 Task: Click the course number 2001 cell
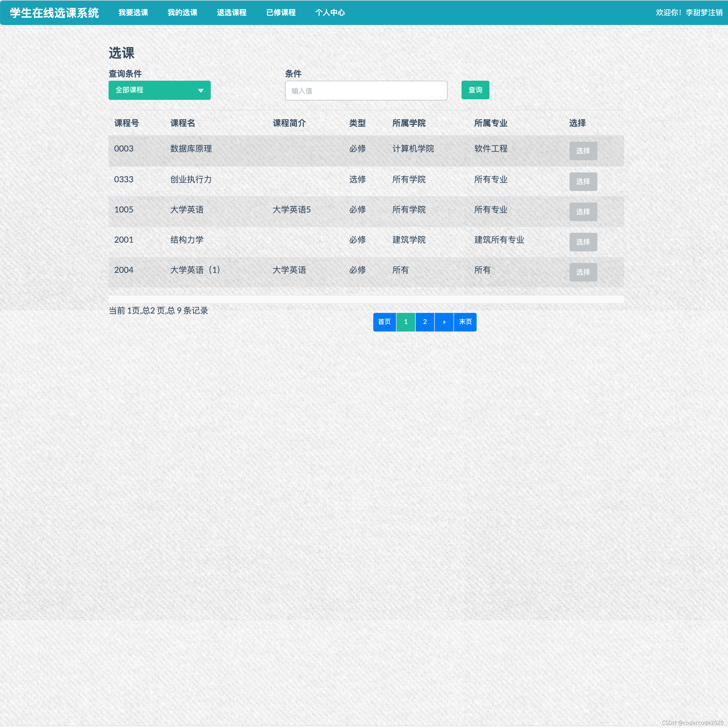point(124,240)
